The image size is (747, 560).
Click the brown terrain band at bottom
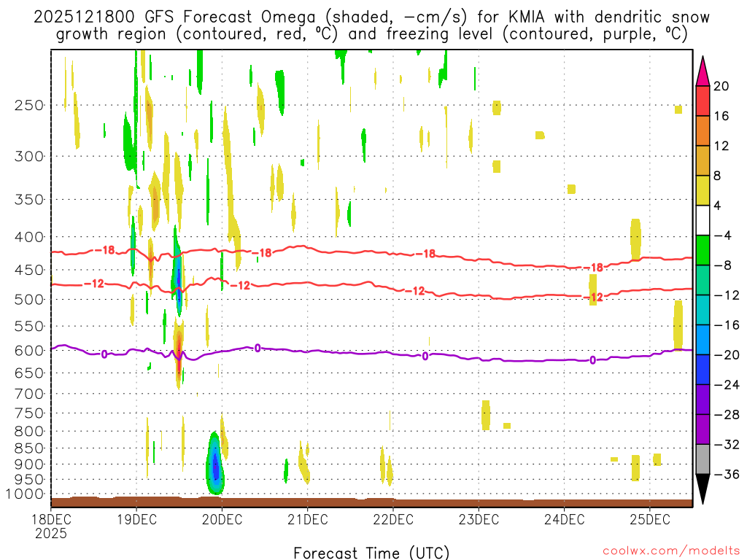[371, 502]
